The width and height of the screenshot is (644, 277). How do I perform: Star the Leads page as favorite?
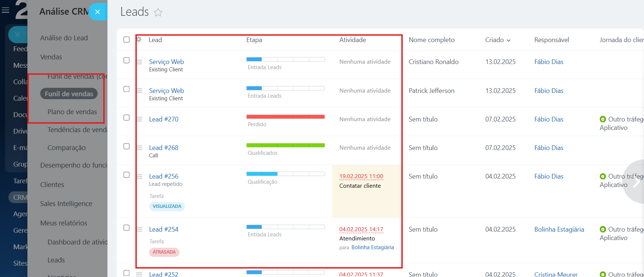click(158, 12)
